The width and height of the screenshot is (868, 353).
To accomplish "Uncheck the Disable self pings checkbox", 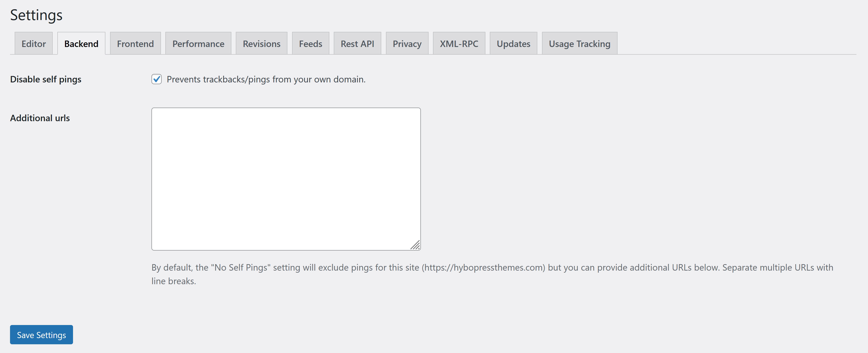I will [156, 79].
